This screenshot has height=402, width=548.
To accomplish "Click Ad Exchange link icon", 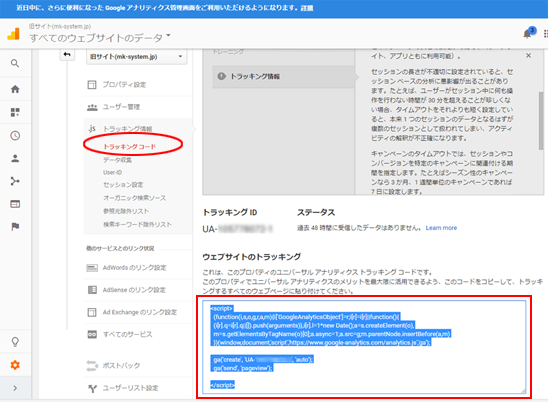I will coord(92,312).
